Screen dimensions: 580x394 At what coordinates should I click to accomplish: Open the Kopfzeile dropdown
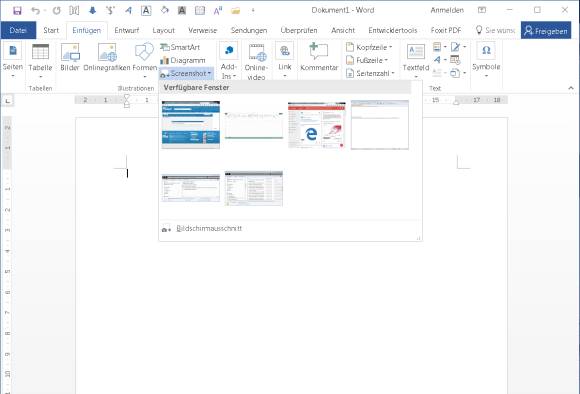pyautogui.click(x=369, y=47)
